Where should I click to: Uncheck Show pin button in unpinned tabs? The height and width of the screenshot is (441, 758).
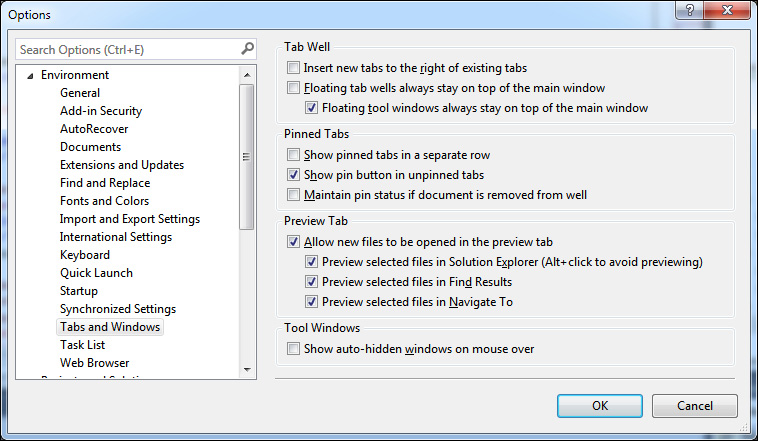point(293,175)
